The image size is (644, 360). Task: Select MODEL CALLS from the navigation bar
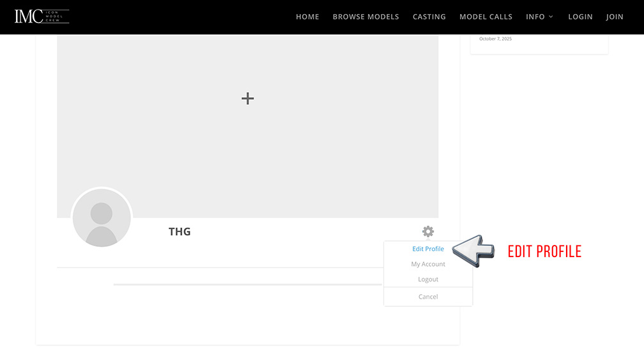pos(486,17)
